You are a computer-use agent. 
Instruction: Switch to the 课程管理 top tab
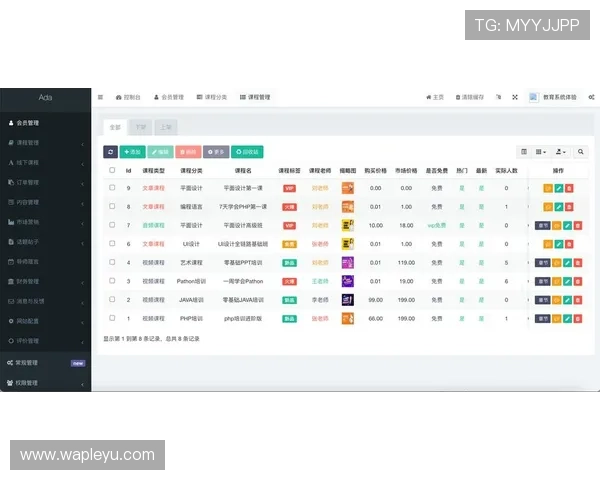click(x=255, y=97)
